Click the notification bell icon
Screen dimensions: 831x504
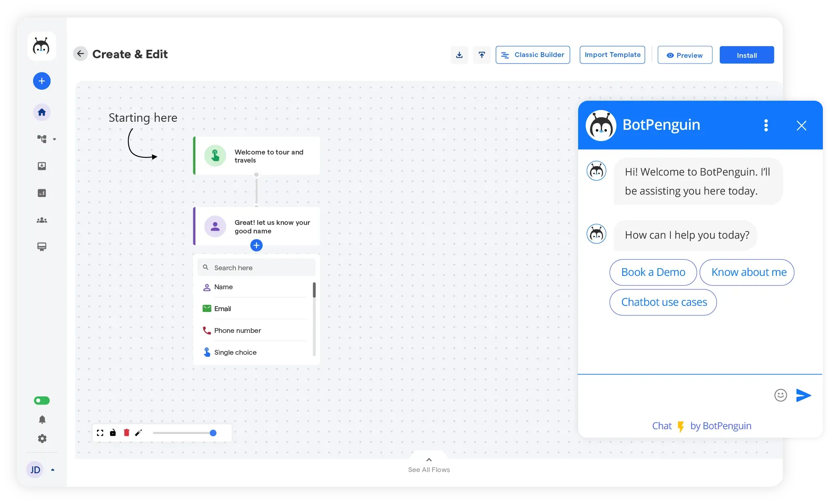[42, 420]
